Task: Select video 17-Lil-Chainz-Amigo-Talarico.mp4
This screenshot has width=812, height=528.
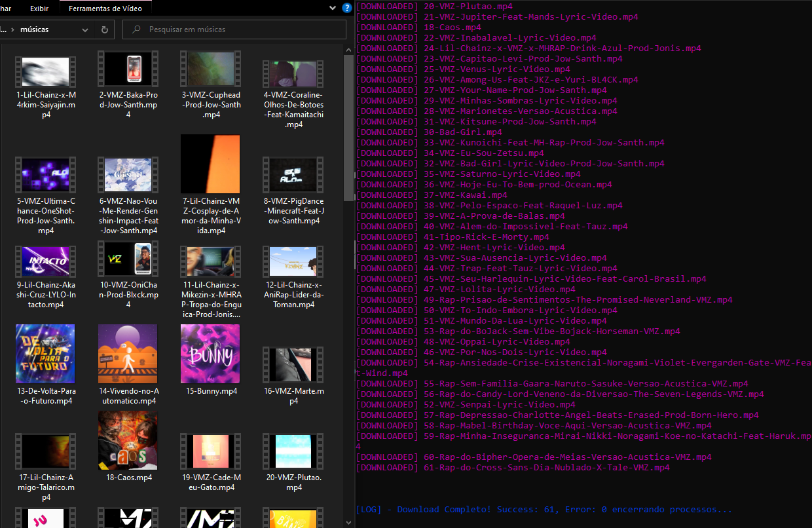Action: pos(45,467)
